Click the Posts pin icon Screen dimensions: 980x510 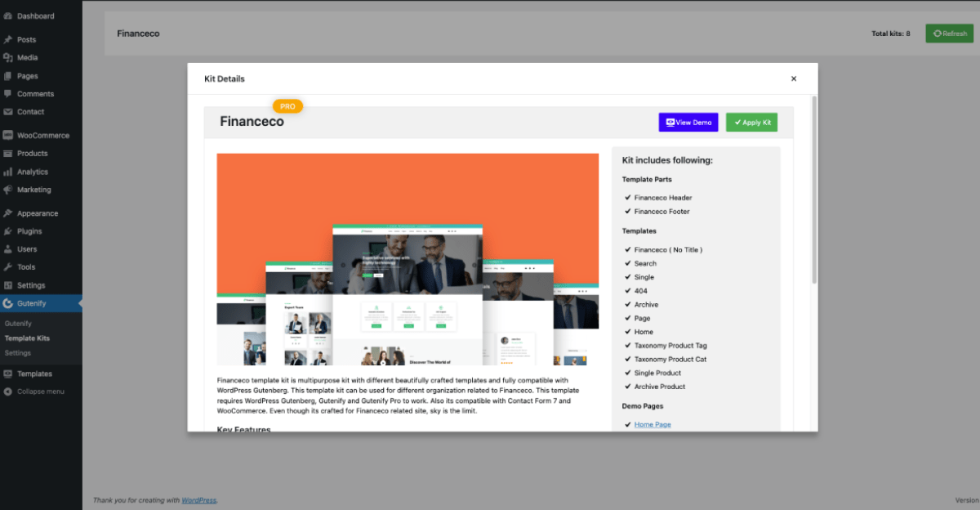click(x=7, y=39)
